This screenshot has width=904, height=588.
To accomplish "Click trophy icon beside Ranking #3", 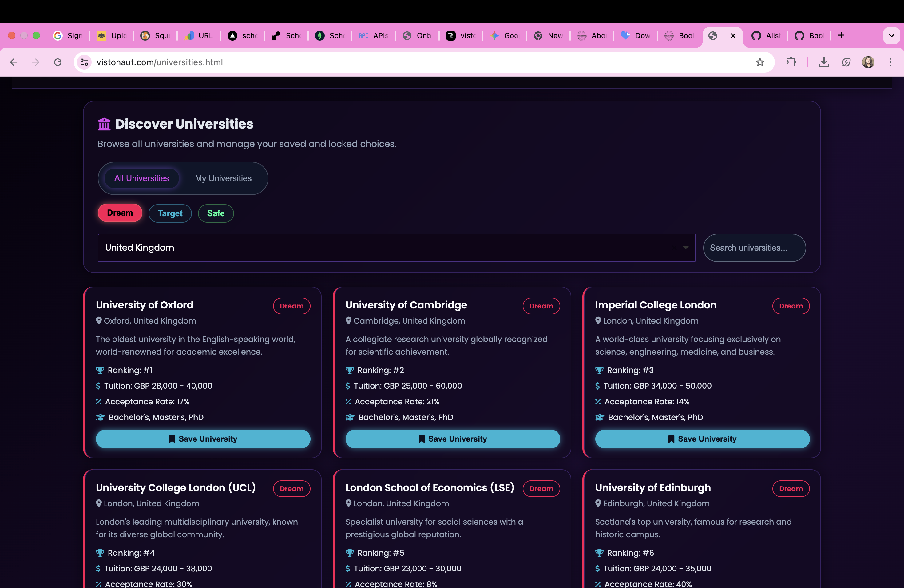I will pyautogui.click(x=599, y=370).
